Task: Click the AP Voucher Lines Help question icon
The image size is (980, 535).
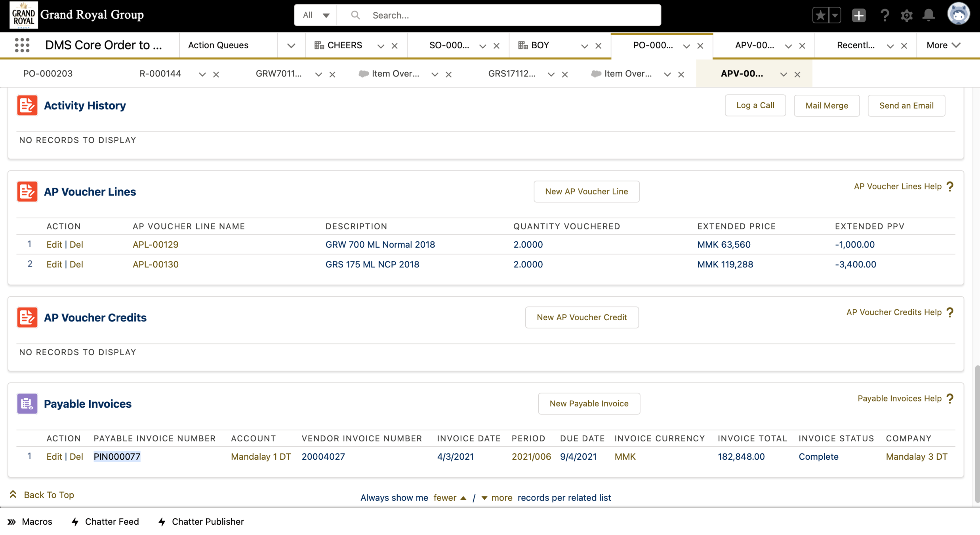Action: tap(950, 186)
